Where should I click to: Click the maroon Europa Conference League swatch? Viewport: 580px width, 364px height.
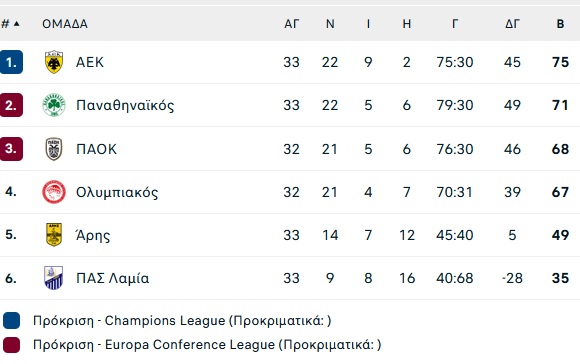coord(11,345)
